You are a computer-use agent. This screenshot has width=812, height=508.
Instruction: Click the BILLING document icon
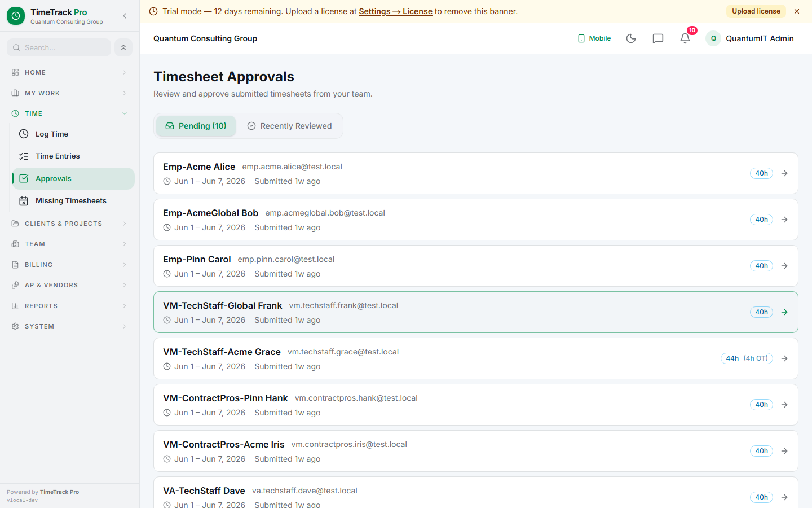point(15,265)
